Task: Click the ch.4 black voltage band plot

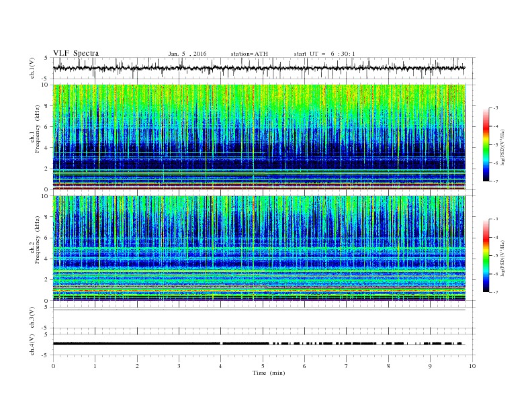Action: click(259, 344)
